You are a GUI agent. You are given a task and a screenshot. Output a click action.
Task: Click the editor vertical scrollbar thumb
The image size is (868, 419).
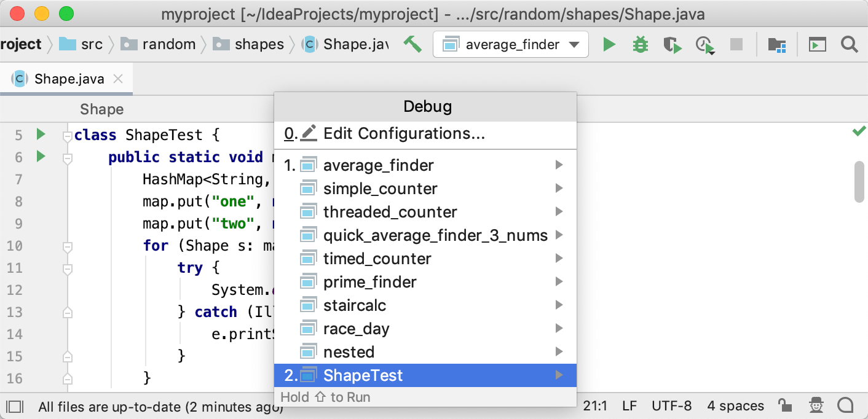tap(859, 181)
